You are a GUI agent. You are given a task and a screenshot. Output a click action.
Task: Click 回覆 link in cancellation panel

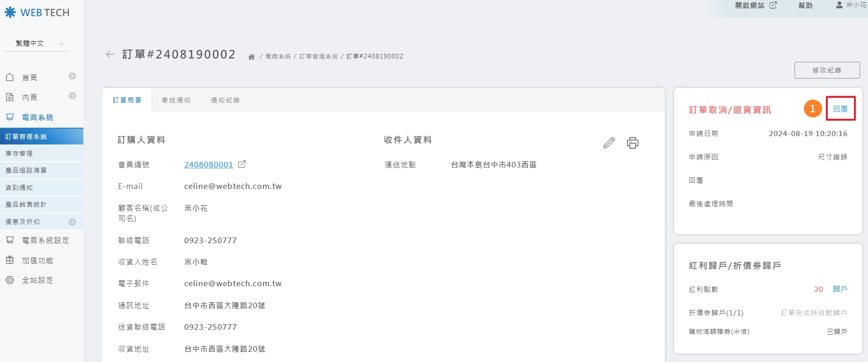pyautogui.click(x=840, y=109)
